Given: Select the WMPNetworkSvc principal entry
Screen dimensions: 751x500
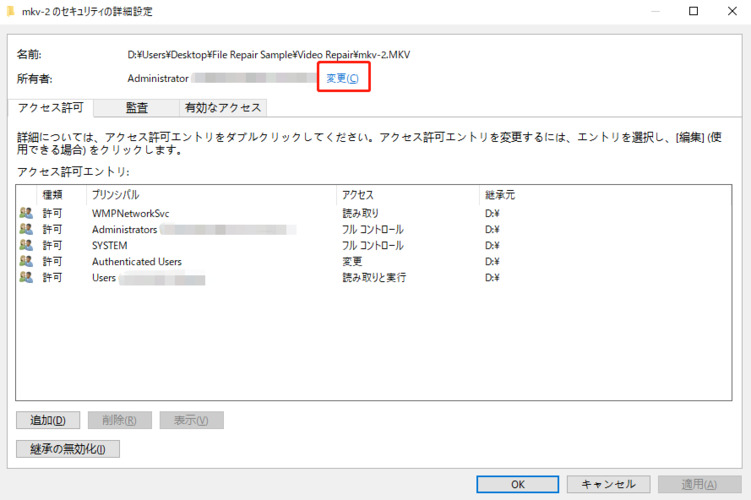Looking at the screenshot, I should (130, 214).
